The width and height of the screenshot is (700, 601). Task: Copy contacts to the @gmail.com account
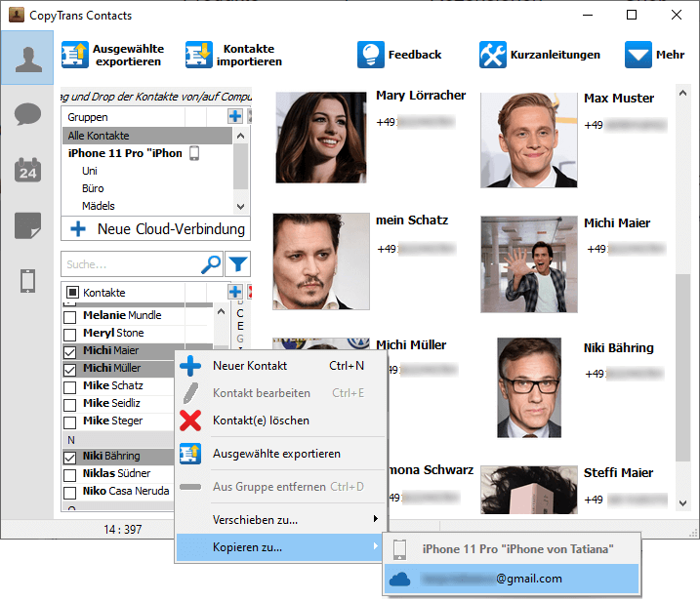512,579
